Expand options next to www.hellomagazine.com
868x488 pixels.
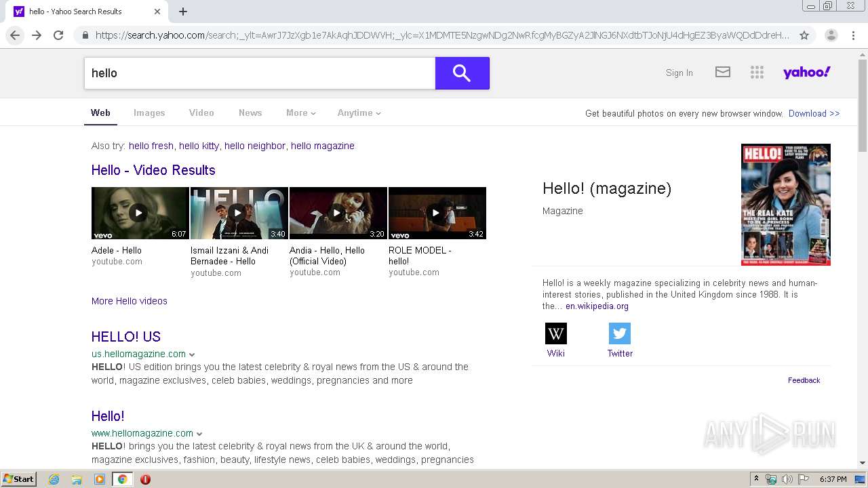(199, 434)
